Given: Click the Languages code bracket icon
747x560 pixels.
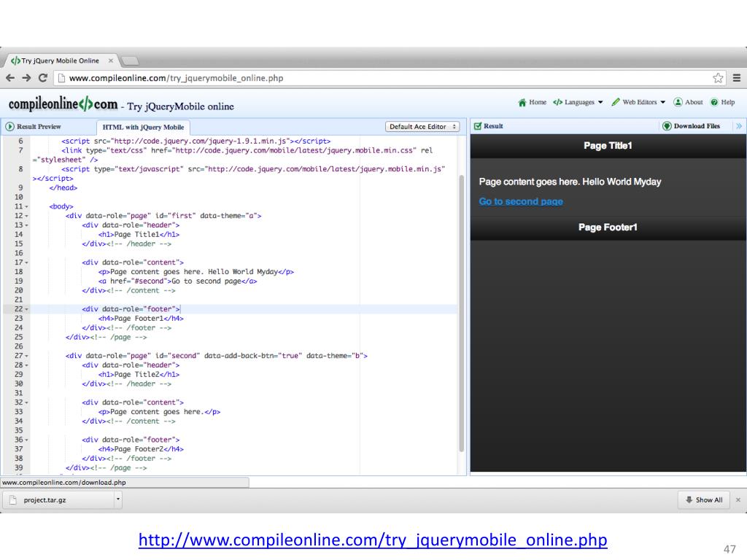Looking at the screenshot, I should 558,102.
